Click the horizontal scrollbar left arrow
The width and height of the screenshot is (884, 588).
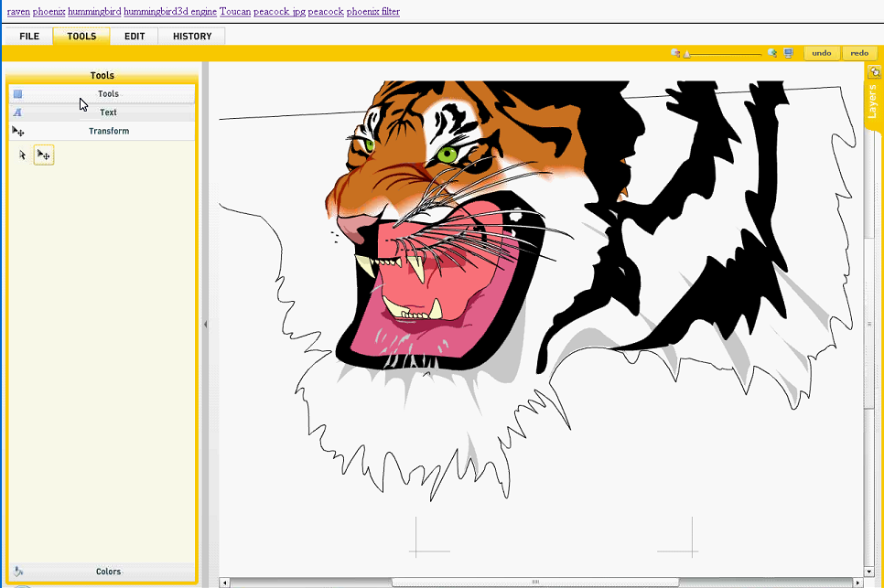[224, 583]
